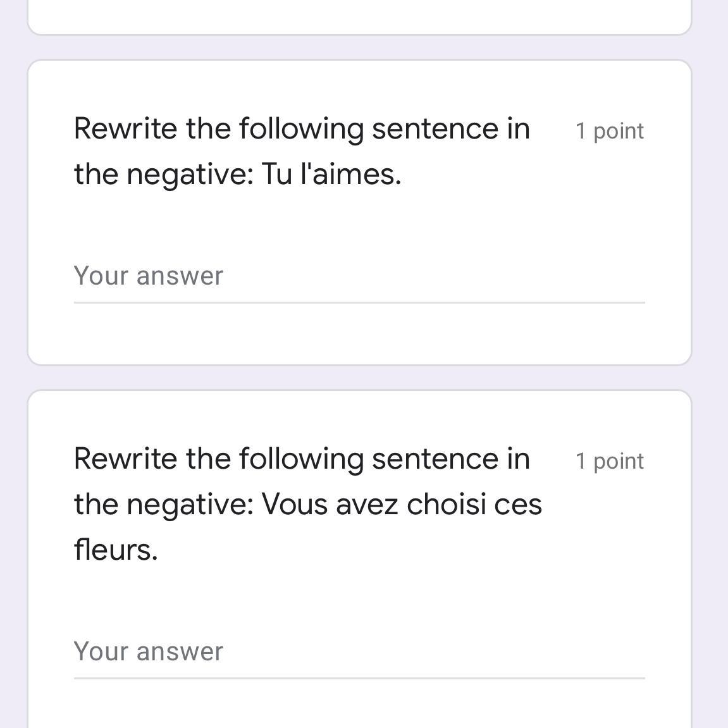Click the underline of the fleurs answer field
Screen dimensions: 728x728
coord(359,679)
